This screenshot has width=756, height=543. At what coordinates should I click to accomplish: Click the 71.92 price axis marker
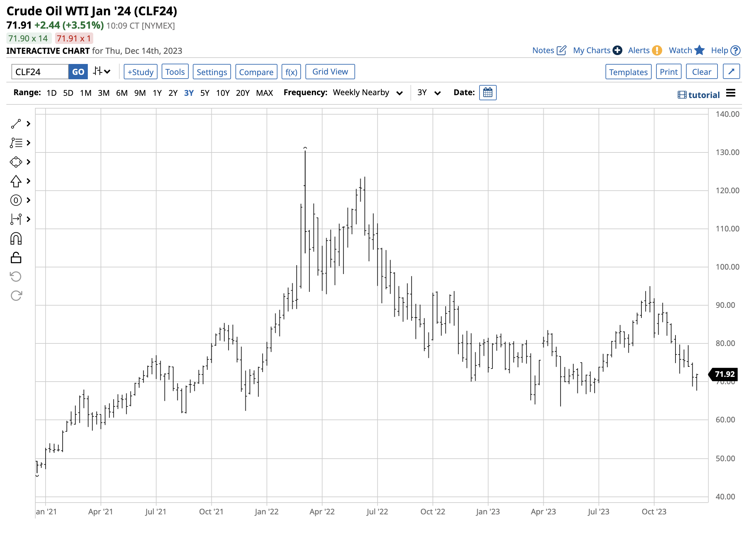coord(723,374)
